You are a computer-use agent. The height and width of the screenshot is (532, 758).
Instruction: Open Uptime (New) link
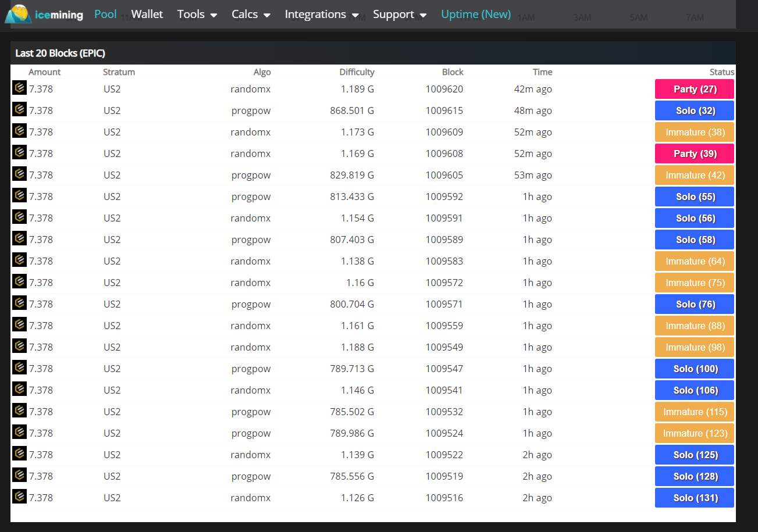[476, 14]
